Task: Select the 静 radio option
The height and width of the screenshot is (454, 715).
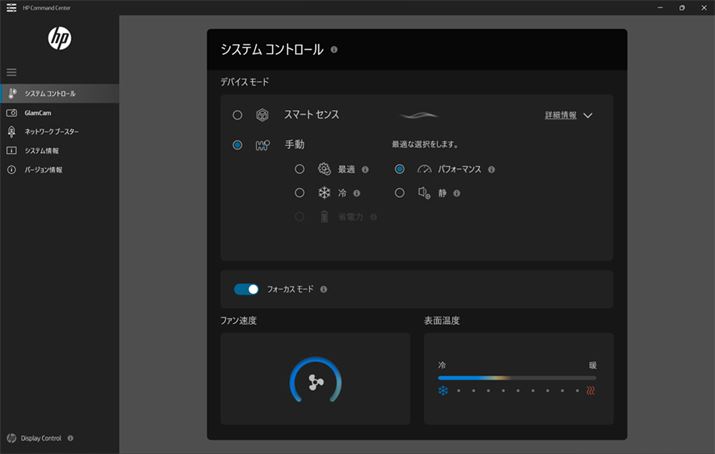Action: click(399, 193)
